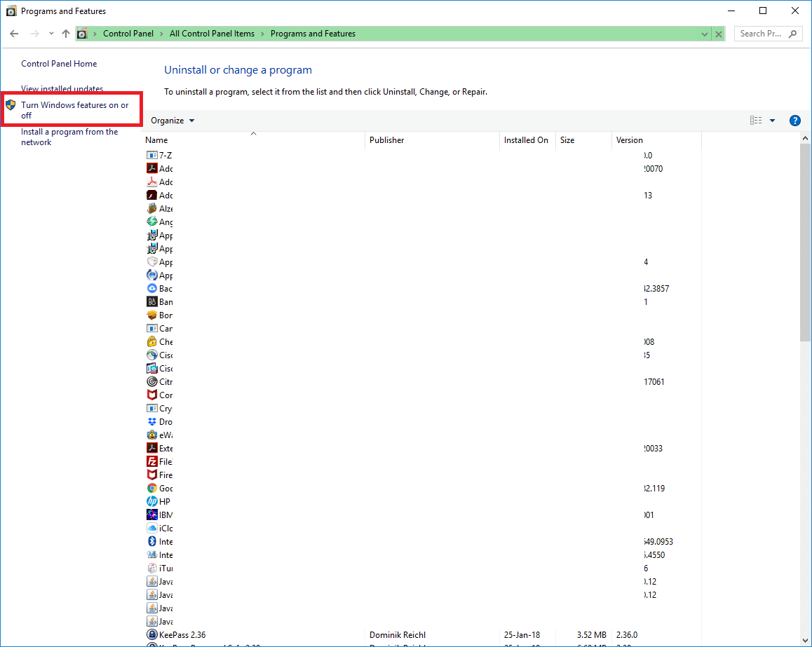The image size is (812, 647).
Task: Select the Bonjour package icon
Action: click(151, 315)
